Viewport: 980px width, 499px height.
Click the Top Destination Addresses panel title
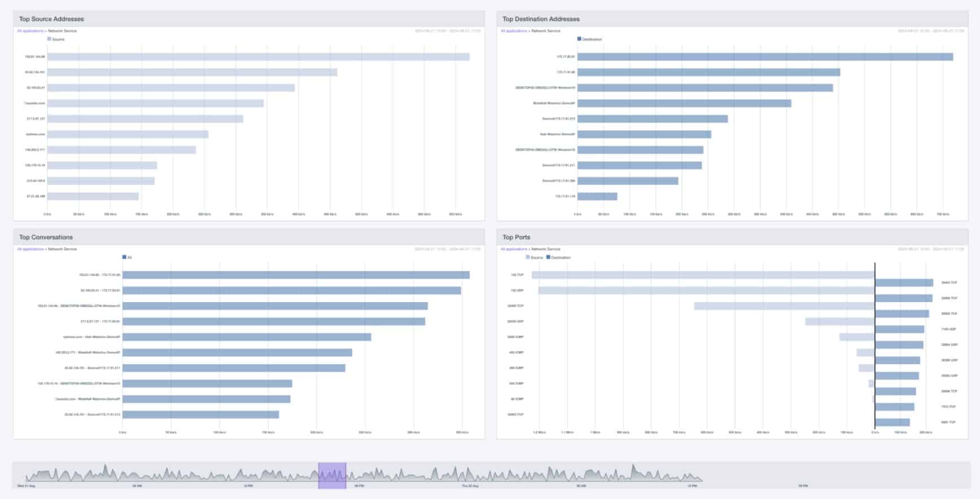[541, 19]
